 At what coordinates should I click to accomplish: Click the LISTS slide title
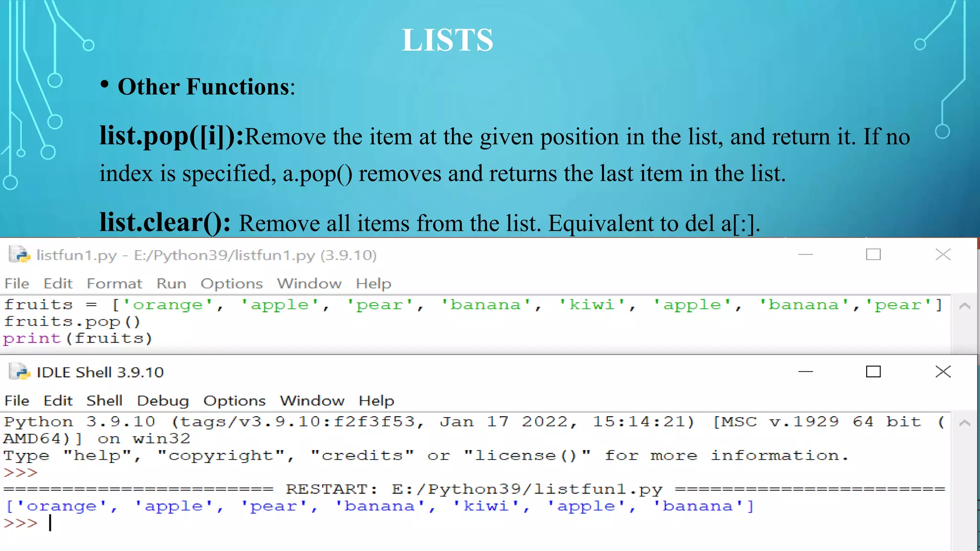pyautogui.click(x=447, y=40)
